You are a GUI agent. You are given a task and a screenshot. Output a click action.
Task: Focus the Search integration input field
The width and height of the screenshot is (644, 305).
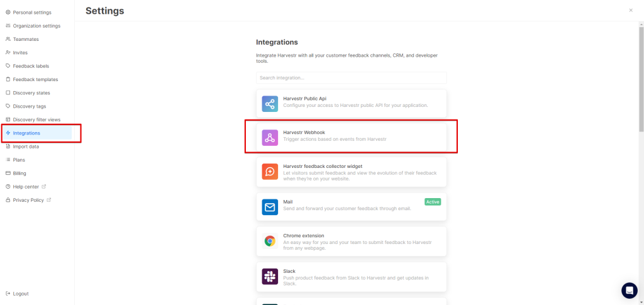[x=351, y=78]
